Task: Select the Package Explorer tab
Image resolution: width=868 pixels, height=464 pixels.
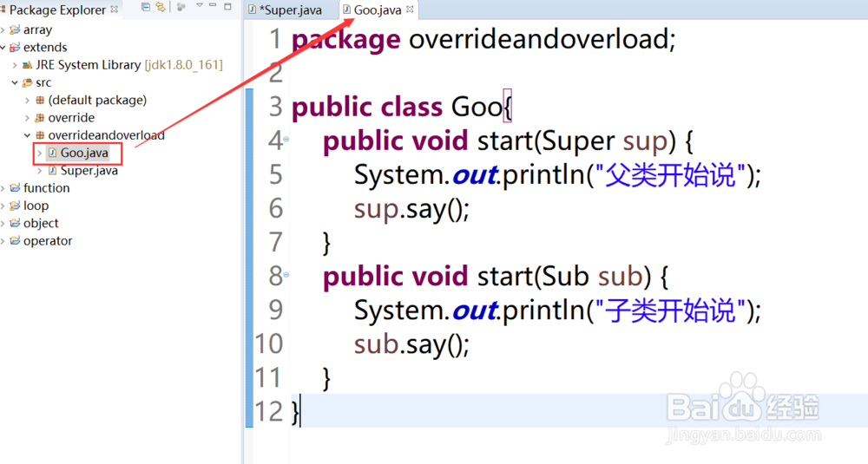Action: point(57,10)
